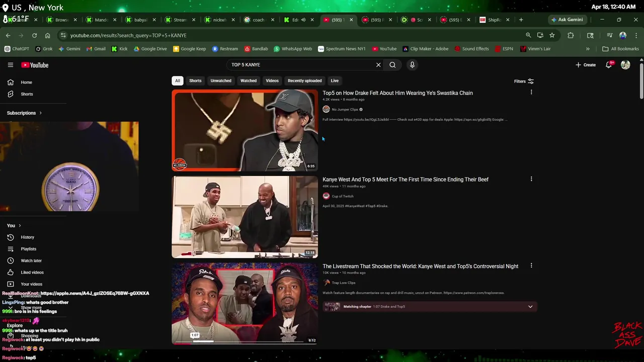The width and height of the screenshot is (644, 362).
Task: Open the Kick bookmark
Action: (x=119, y=49)
